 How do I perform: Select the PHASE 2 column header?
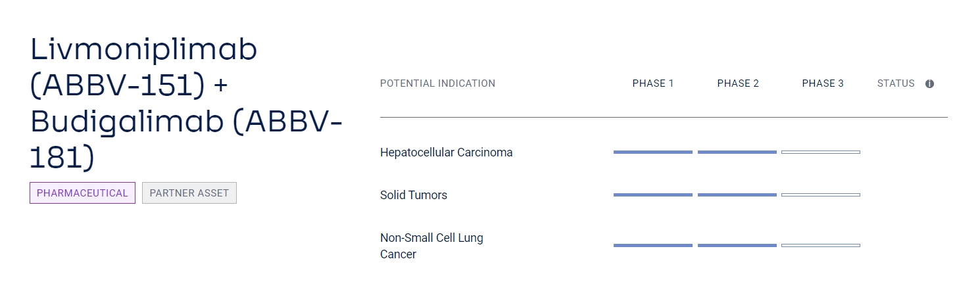coord(738,83)
